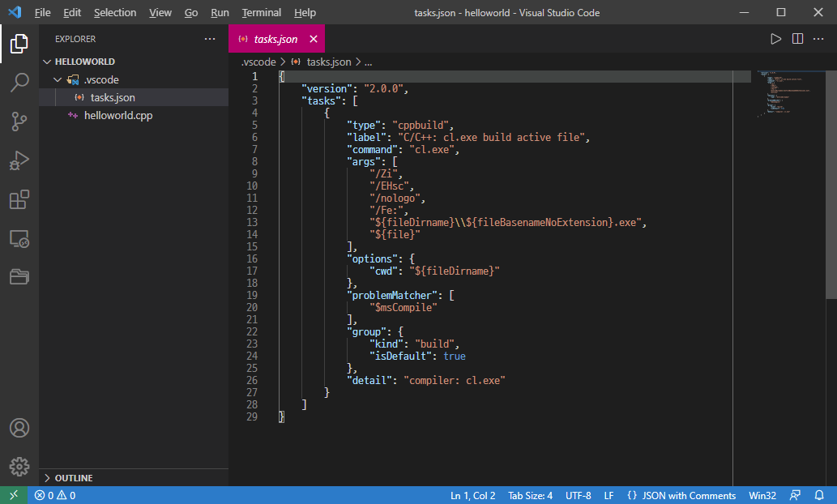Click the editor vertical scrollbar
837x504 pixels.
tap(831, 185)
